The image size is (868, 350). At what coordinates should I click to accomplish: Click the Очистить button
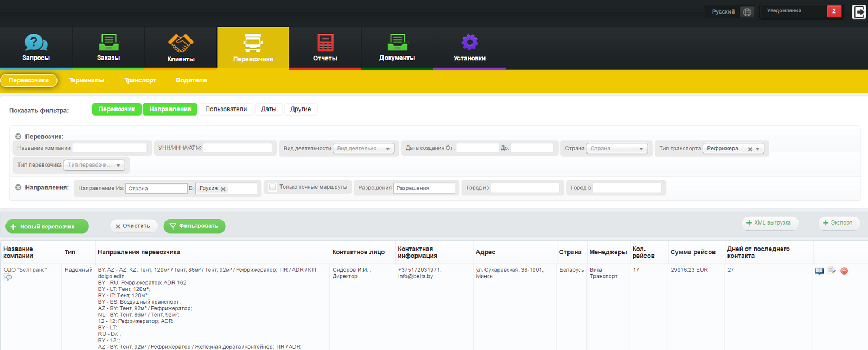click(133, 226)
